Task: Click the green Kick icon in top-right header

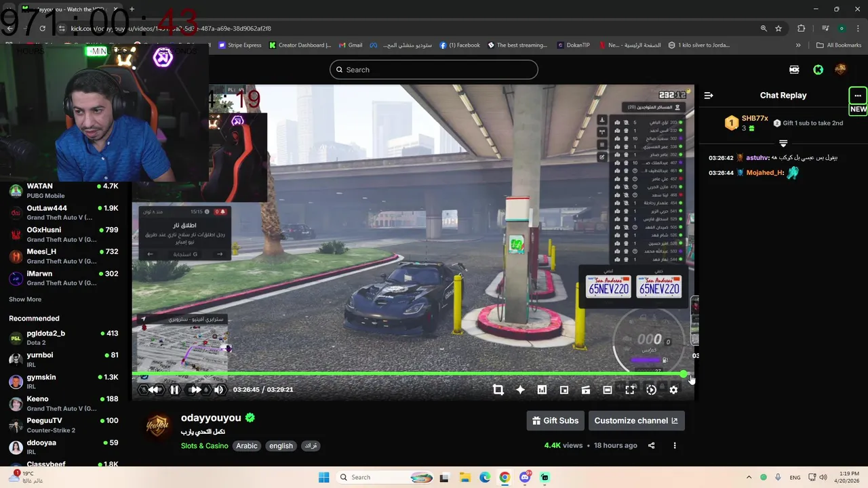Action: [x=818, y=70]
